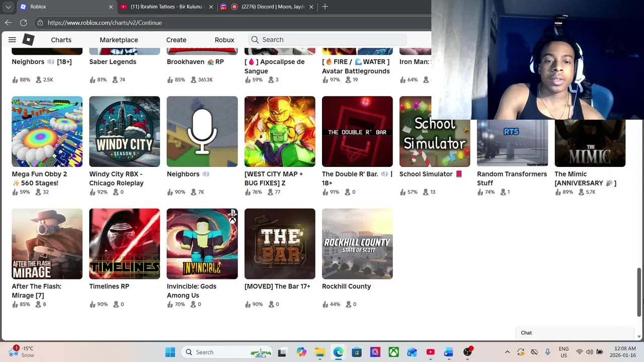Open WEST CITY MAP Z game thumbnail
Viewport: 644px width, 362px height.
click(280, 131)
